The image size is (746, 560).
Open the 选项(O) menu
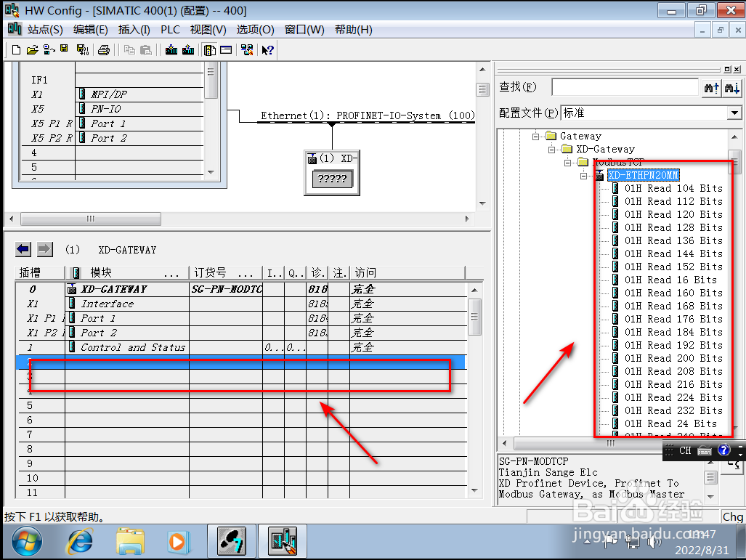(255, 30)
